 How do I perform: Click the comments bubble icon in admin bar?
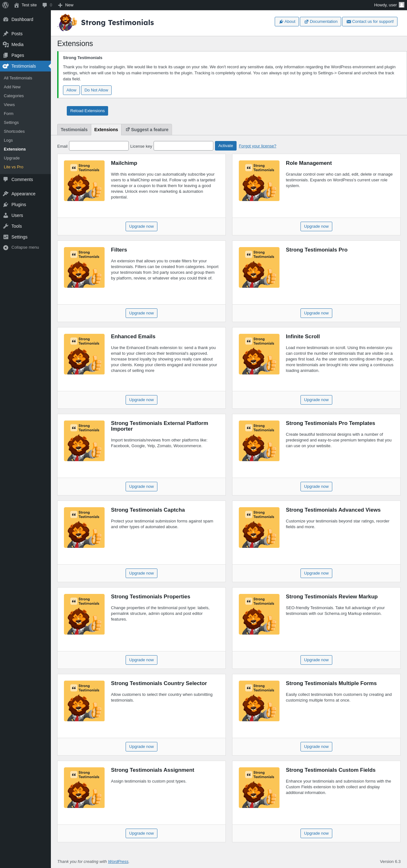(x=45, y=5)
